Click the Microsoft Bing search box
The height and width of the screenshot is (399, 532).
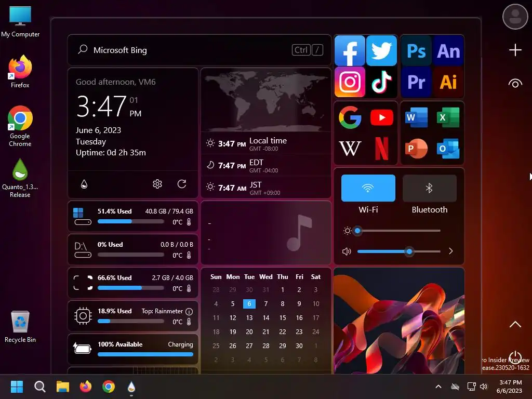click(199, 50)
